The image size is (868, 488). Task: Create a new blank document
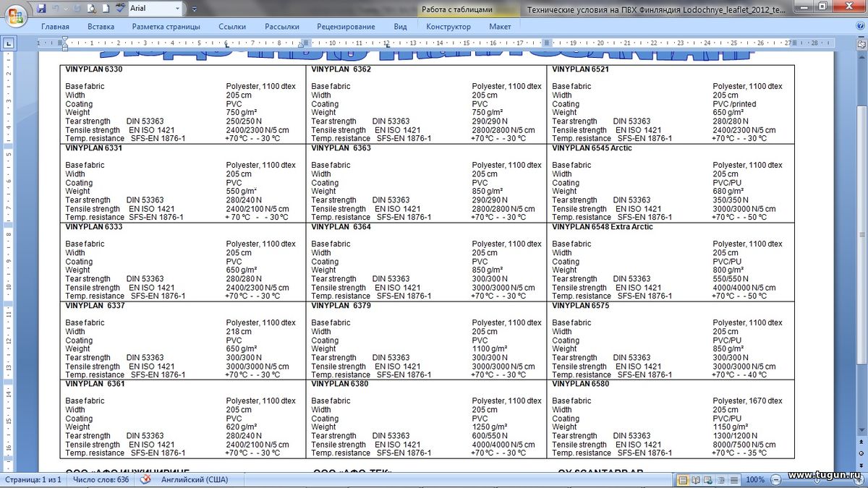[106, 9]
